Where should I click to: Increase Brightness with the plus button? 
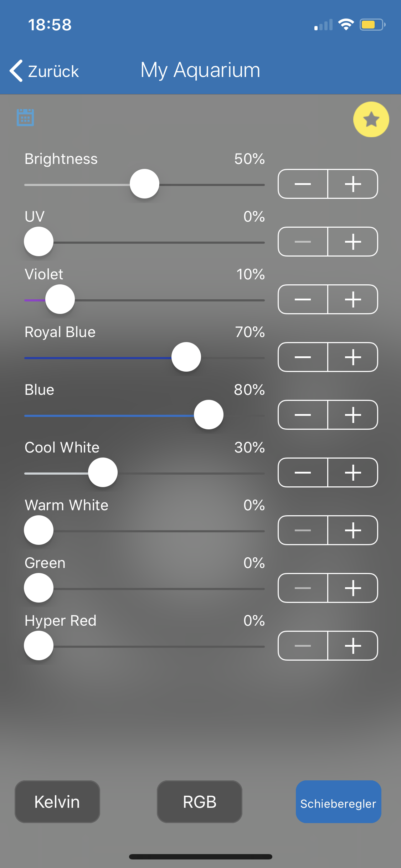[353, 184]
